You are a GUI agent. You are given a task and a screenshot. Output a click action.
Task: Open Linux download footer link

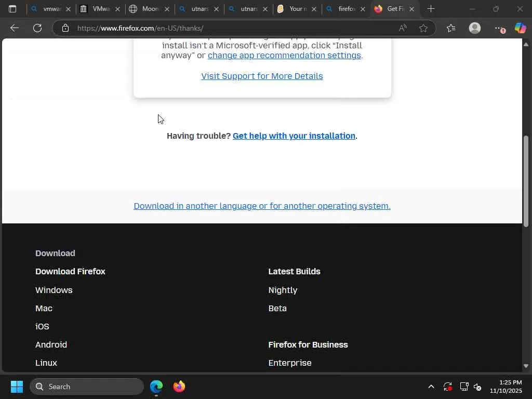click(x=46, y=363)
